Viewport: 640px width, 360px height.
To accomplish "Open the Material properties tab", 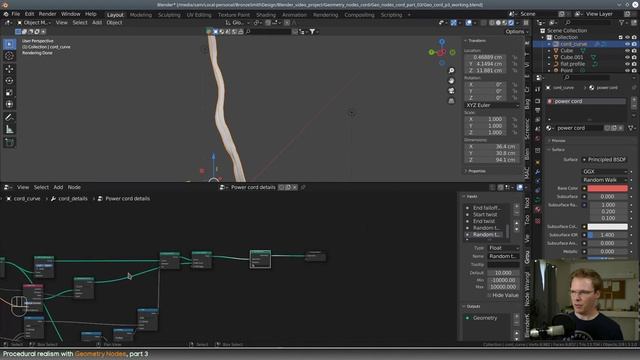I will coord(538,209).
